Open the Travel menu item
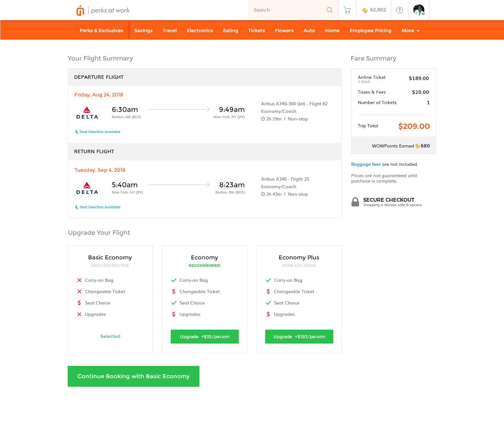This screenshot has width=504, height=428. [x=169, y=31]
